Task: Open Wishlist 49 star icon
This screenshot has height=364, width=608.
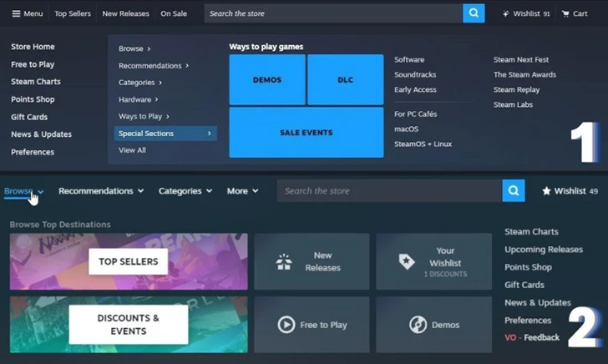Action: 546,191
